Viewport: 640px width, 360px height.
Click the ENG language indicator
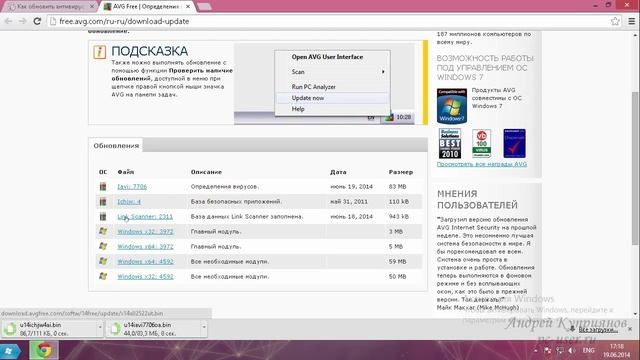[588, 351]
